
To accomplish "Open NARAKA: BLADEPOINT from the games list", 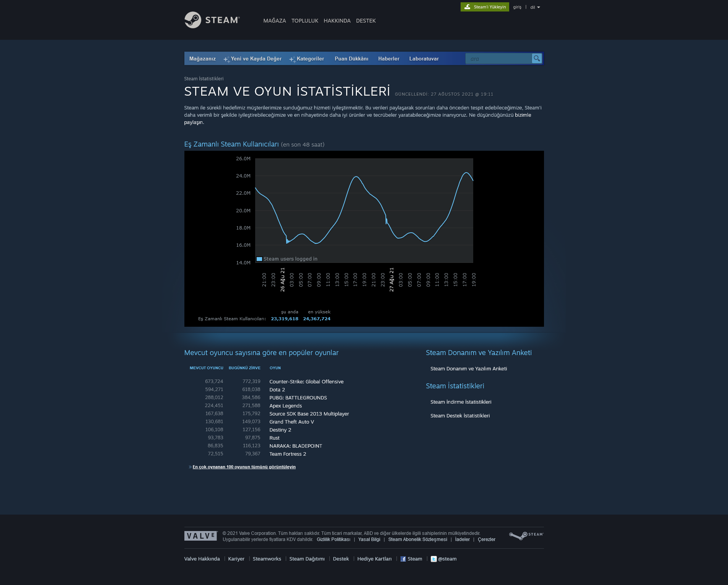I will click(296, 446).
